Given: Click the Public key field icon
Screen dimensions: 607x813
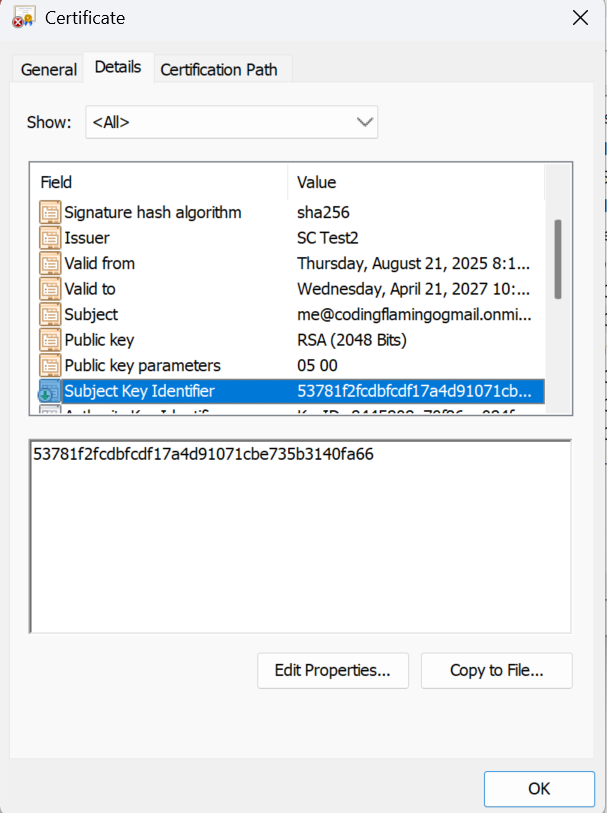Looking at the screenshot, I should click(49, 340).
